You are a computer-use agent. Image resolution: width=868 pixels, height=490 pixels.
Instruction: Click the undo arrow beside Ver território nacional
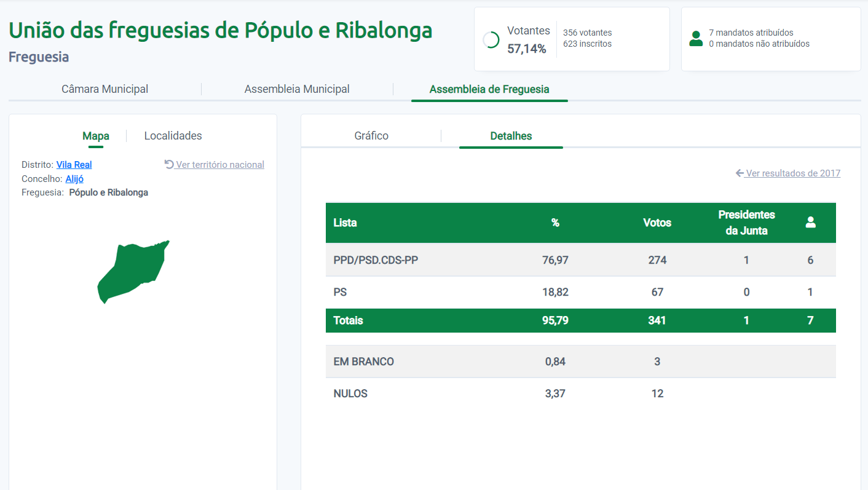169,164
